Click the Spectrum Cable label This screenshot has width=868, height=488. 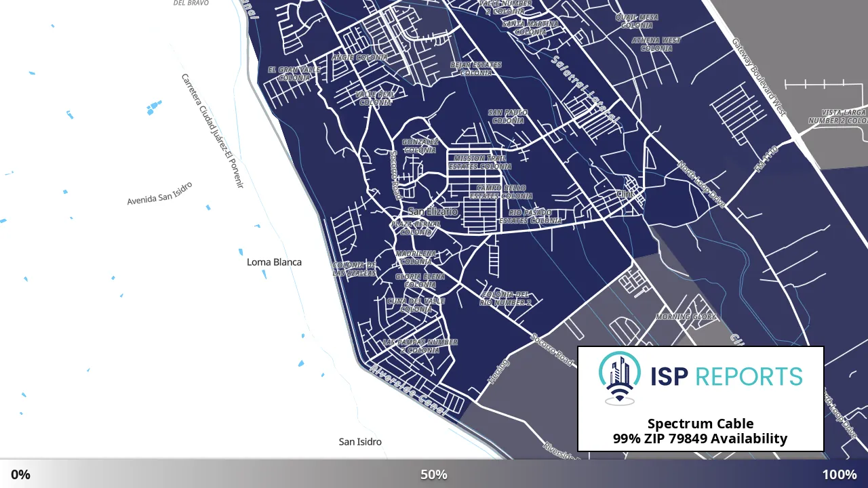[701, 424]
